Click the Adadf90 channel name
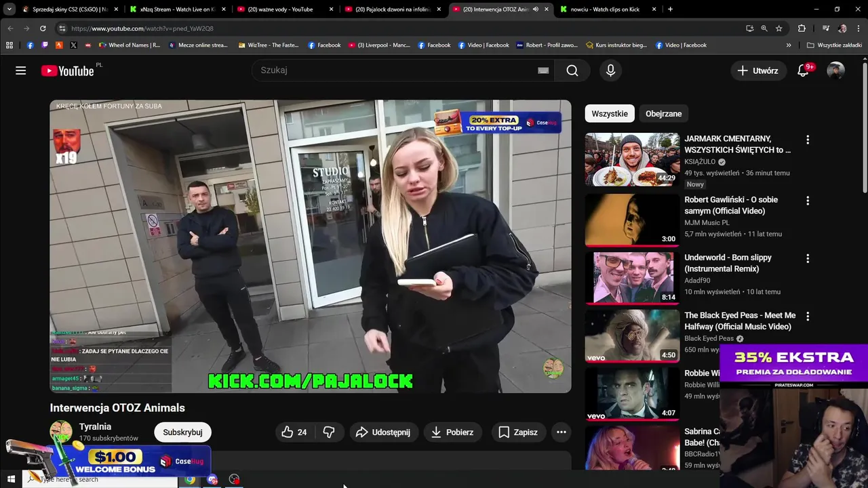Image resolution: width=868 pixels, height=488 pixels. point(697,280)
